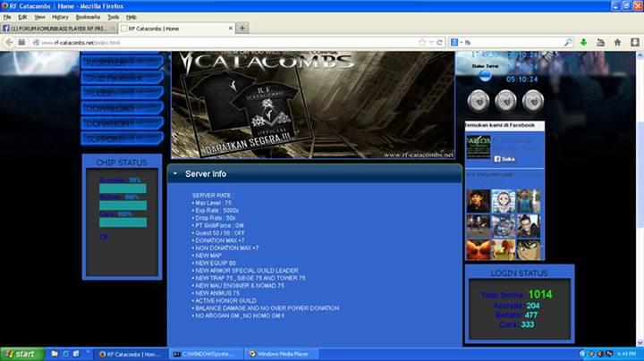Bookmark this page with the star icon
This screenshot has height=361, width=644.
click(422, 42)
